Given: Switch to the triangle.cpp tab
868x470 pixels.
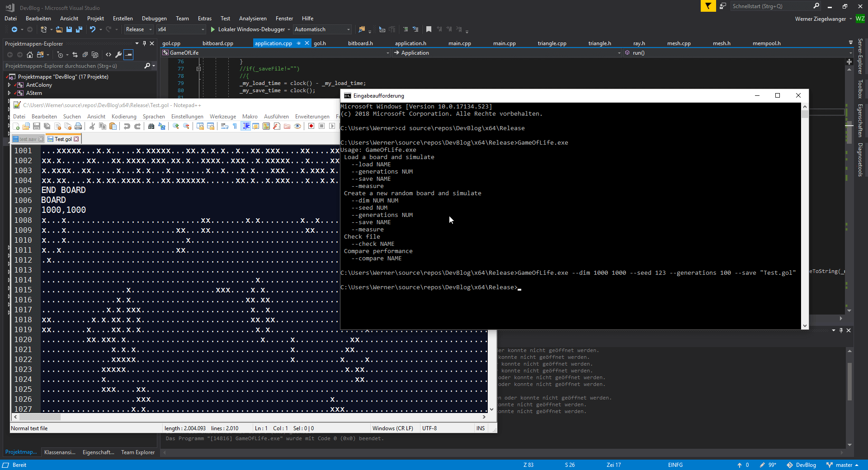Looking at the screenshot, I should [x=552, y=43].
